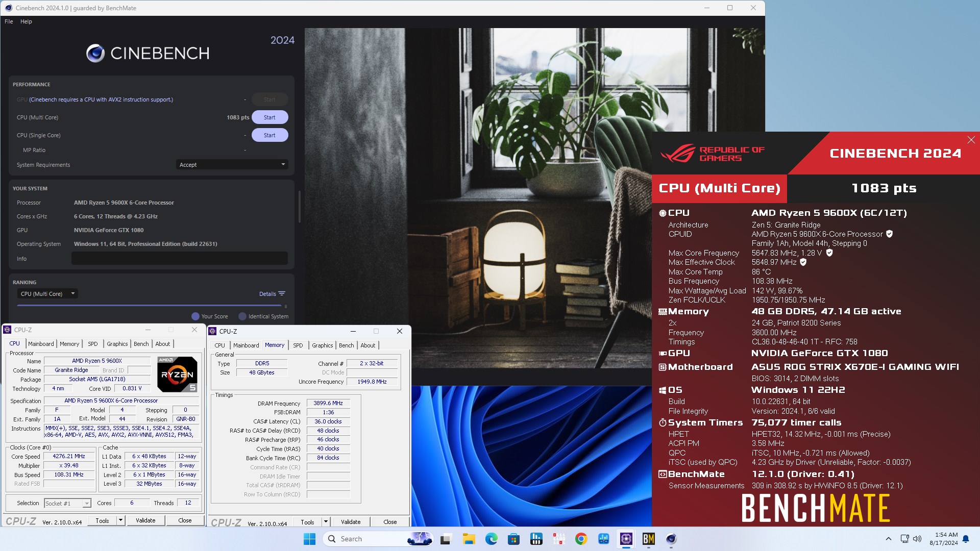Launch Microsoft Edge from taskbar

[492, 539]
